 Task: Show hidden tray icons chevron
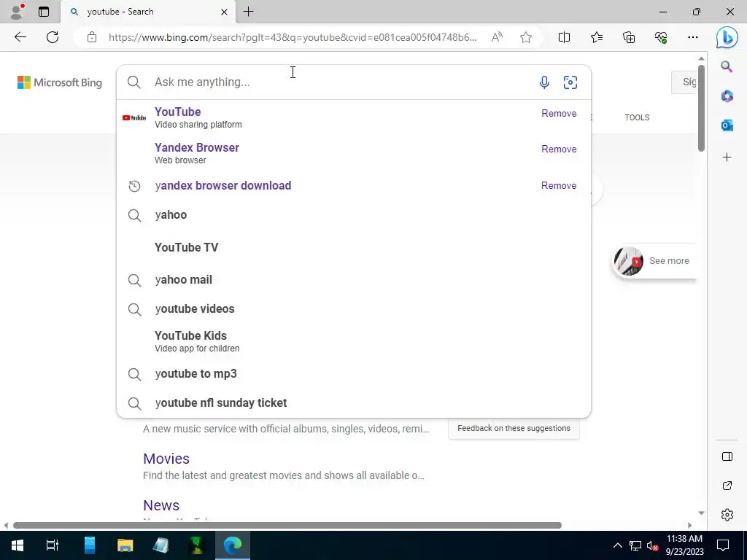(617, 545)
